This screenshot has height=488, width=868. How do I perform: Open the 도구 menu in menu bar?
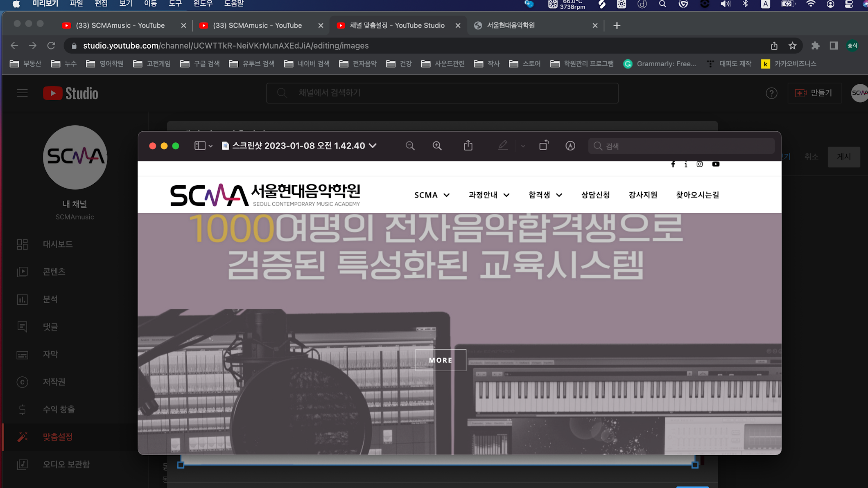coord(175,4)
